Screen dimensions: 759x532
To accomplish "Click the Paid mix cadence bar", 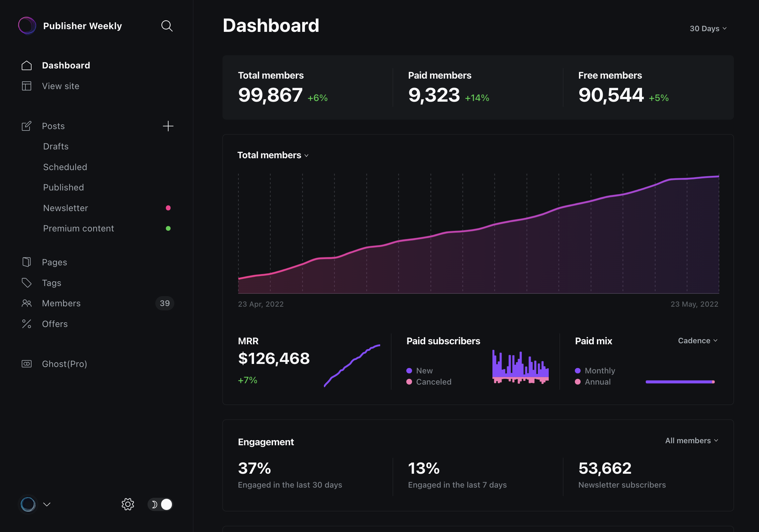I will click(680, 382).
